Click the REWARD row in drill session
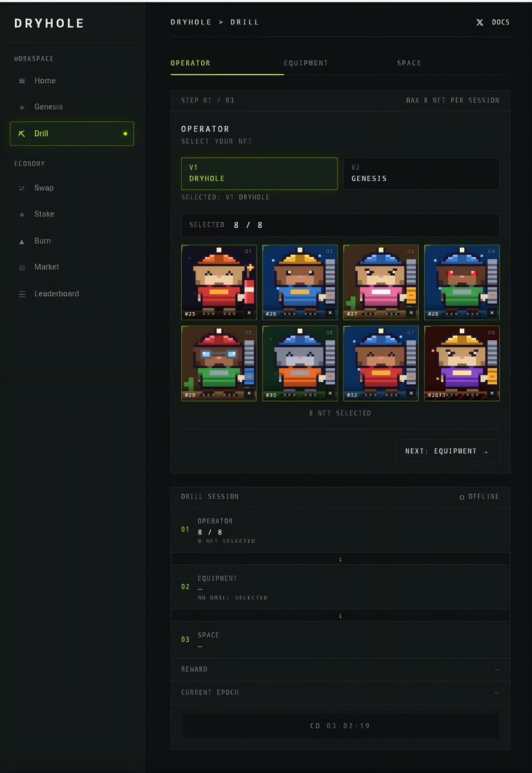The width and height of the screenshot is (532, 773). click(x=340, y=669)
